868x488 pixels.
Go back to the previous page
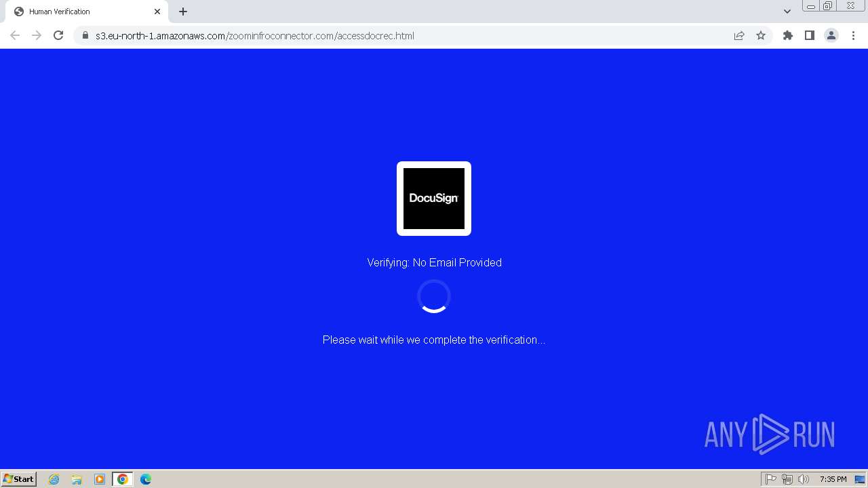(x=15, y=35)
